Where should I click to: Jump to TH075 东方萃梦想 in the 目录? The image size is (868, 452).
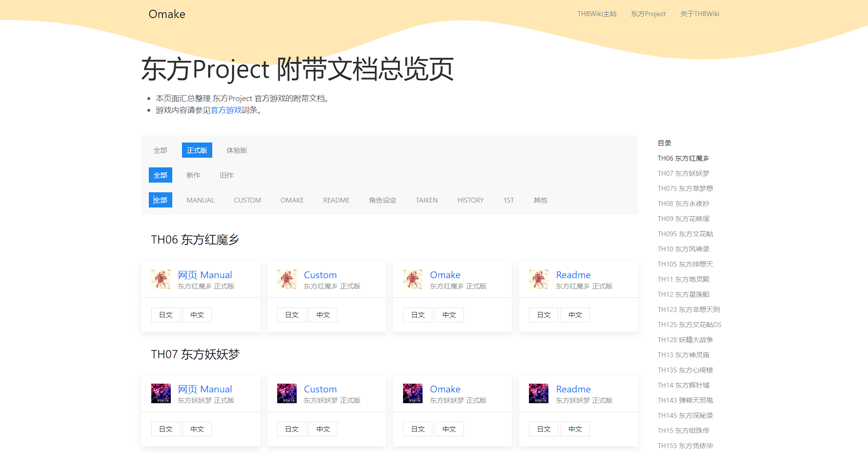coord(685,188)
